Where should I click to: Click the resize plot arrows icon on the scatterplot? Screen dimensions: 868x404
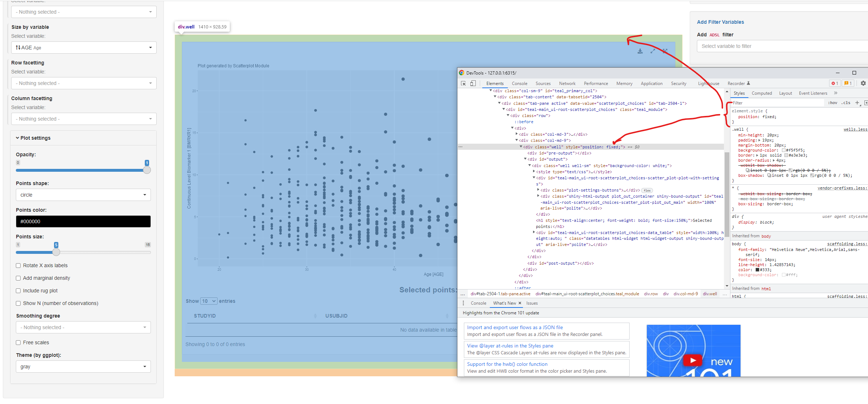click(653, 51)
